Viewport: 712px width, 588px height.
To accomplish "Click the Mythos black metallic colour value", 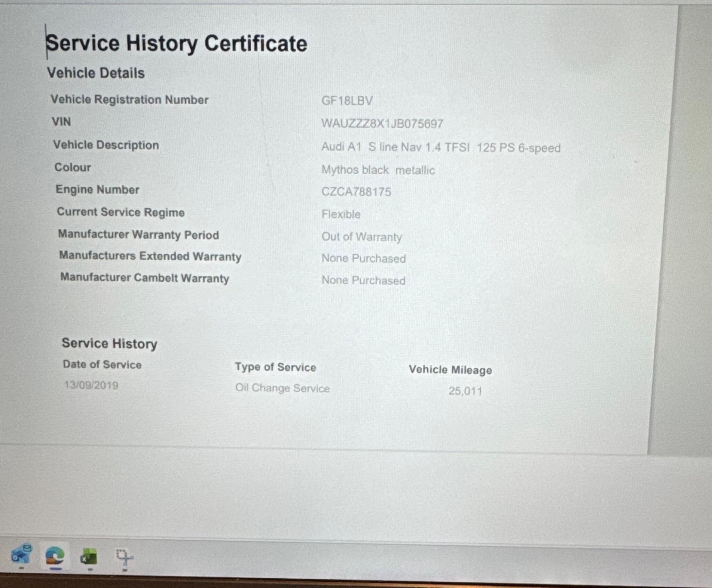I will [x=378, y=170].
